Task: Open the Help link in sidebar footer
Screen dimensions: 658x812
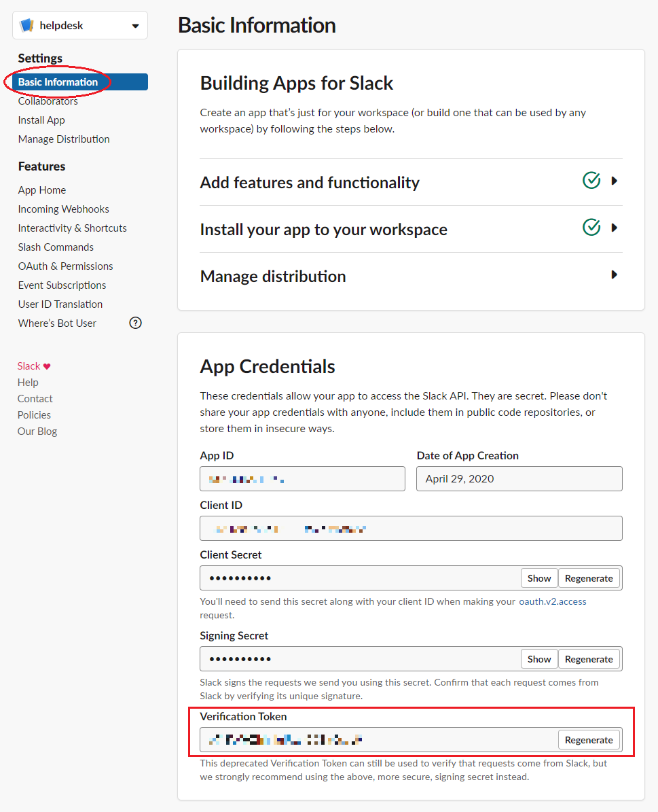Action: (28, 382)
